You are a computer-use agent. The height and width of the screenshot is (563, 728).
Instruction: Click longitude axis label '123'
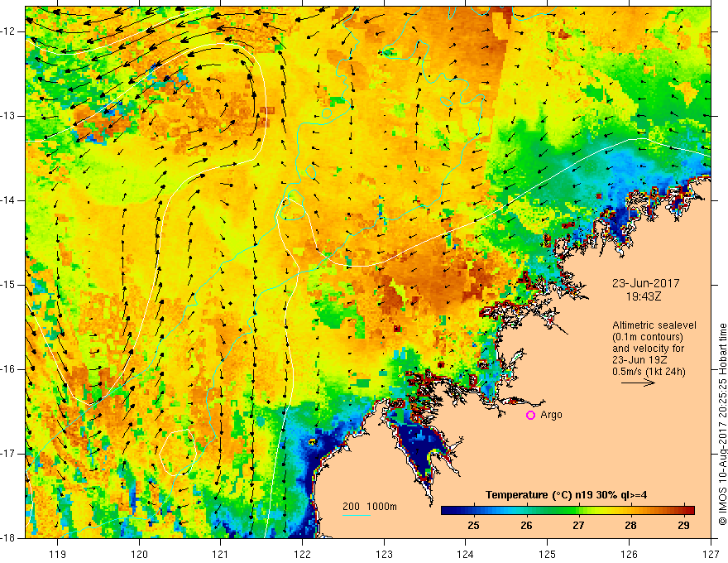pyautogui.click(x=384, y=554)
